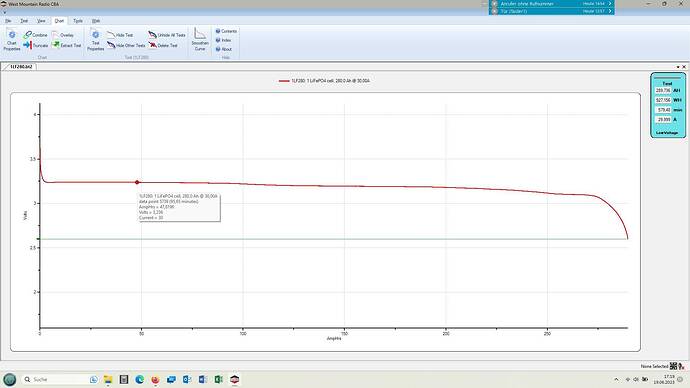This screenshot has width=690, height=388.
Task: Click Extract Test in the ribbon
Action: pyautogui.click(x=66, y=45)
